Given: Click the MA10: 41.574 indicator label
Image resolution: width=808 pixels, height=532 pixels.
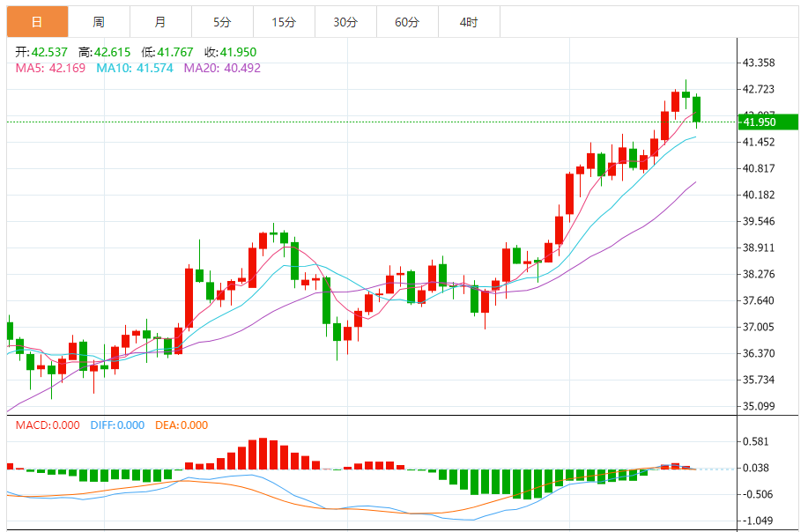Looking at the screenshot, I should click(135, 68).
